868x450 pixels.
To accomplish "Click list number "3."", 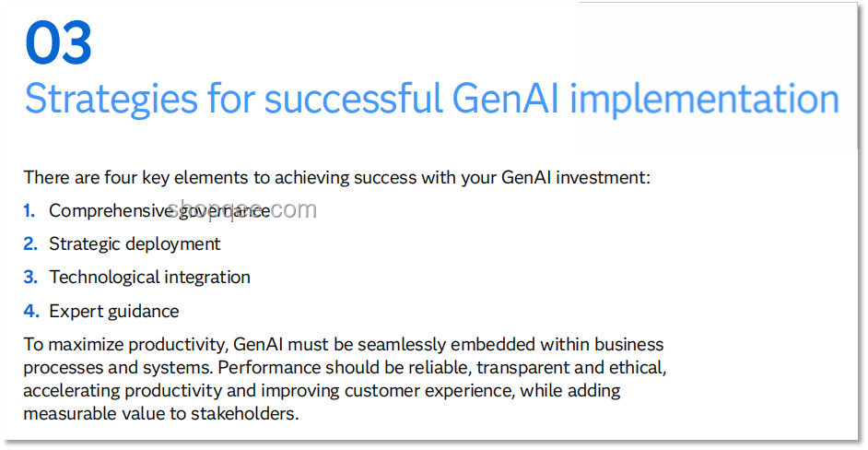I will (30, 277).
